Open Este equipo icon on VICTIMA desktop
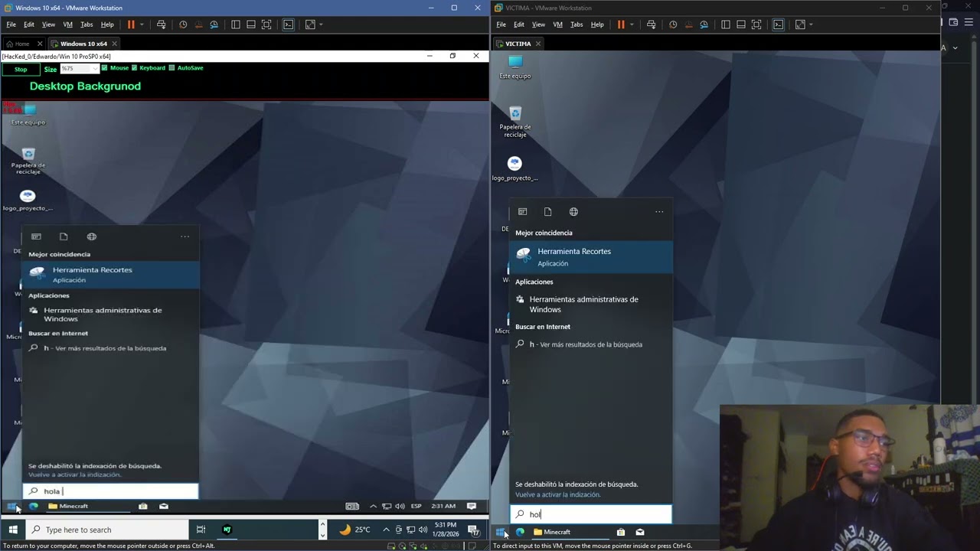 [x=515, y=67]
